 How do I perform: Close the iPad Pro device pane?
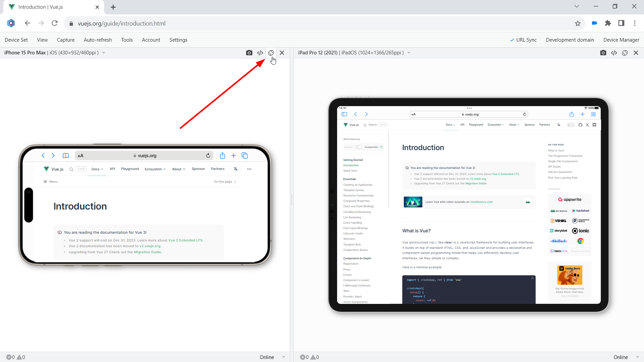[x=636, y=53]
